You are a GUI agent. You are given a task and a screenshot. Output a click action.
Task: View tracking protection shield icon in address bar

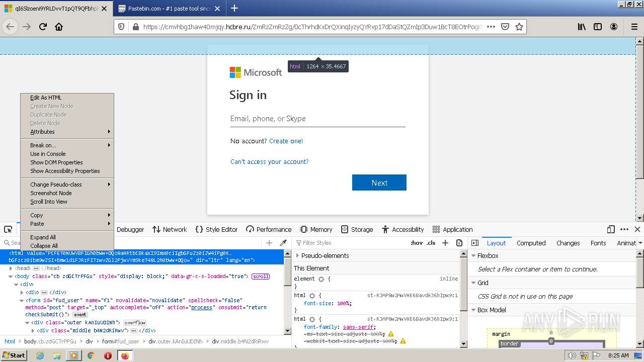click(121, 27)
